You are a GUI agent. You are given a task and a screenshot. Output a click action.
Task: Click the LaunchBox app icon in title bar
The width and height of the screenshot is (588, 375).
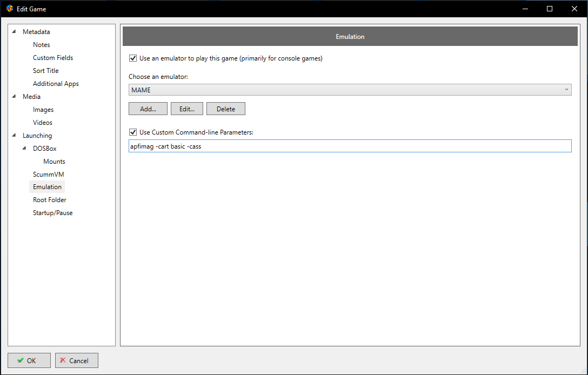click(x=10, y=9)
